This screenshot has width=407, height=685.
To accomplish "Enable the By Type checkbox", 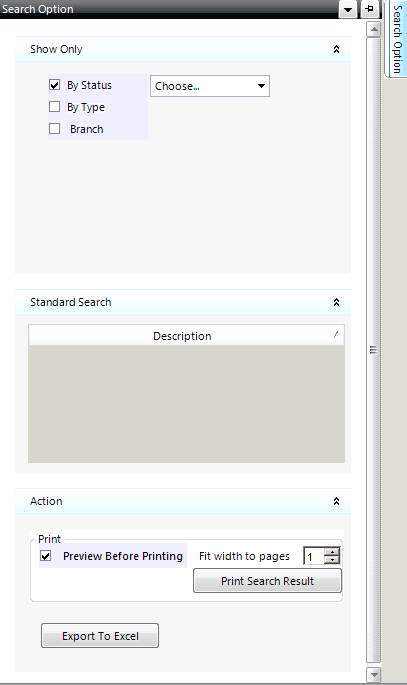I will coord(55,107).
